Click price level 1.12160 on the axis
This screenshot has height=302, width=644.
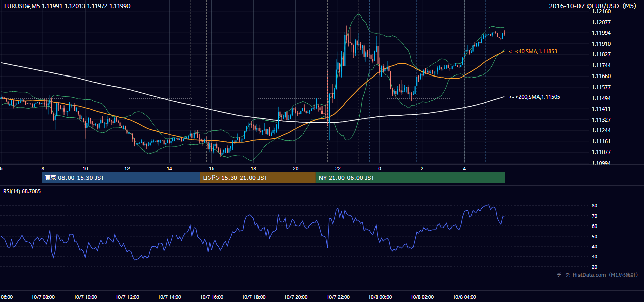tap(601, 11)
